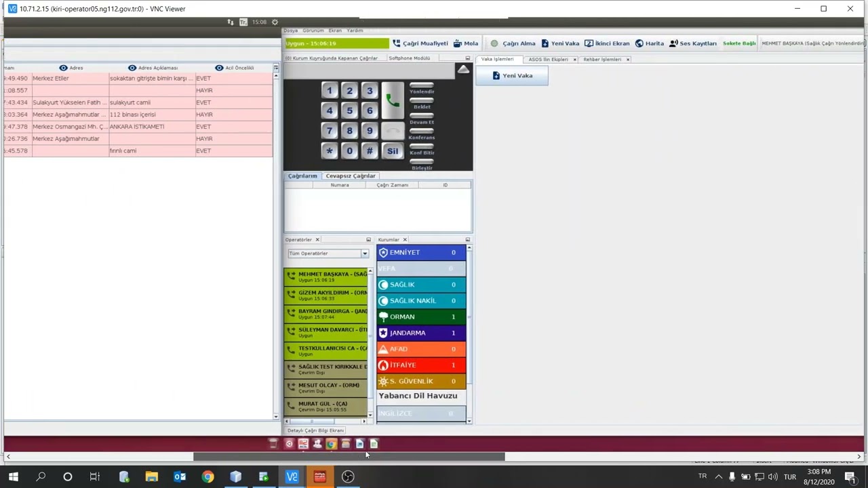Viewport: 868px width, 488px height.
Task: Click Yeni Vaka in top toolbar
Action: (560, 43)
